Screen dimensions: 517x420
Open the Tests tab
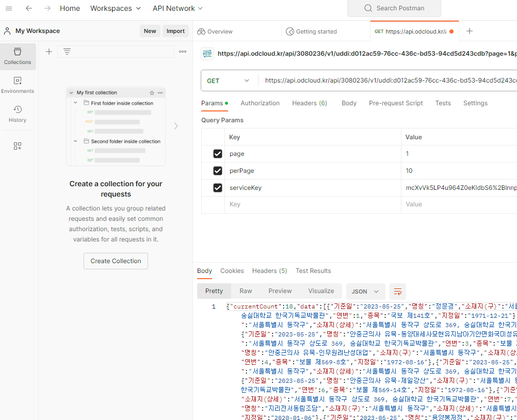(443, 103)
